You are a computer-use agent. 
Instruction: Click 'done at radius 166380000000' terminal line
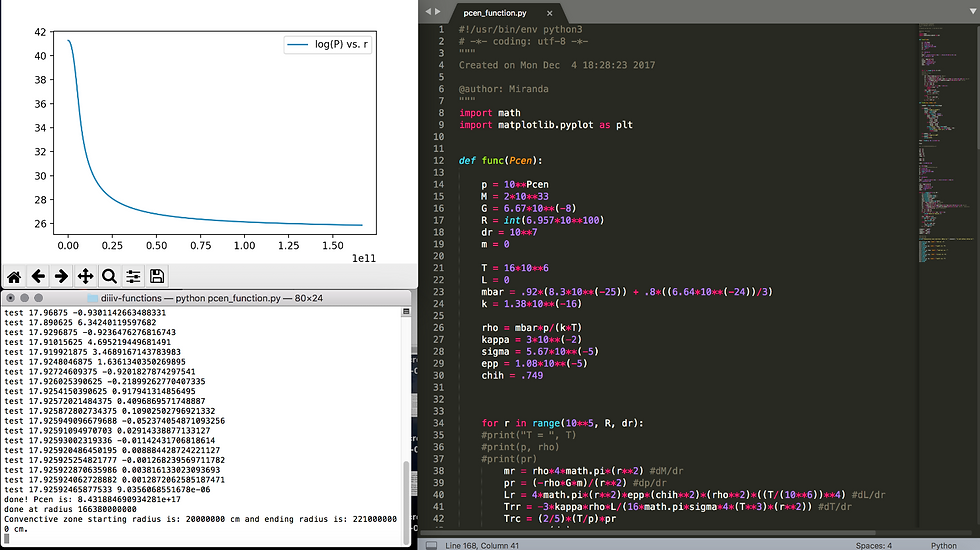(70, 509)
